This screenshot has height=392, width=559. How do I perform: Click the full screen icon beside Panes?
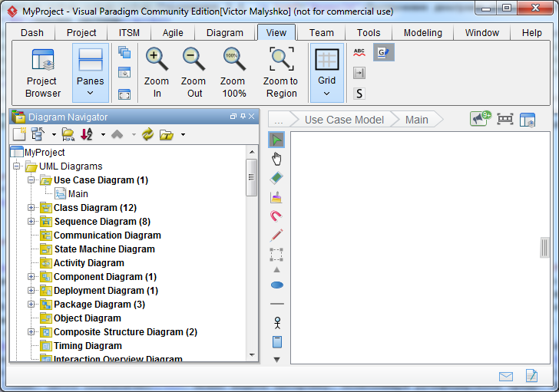(124, 94)
